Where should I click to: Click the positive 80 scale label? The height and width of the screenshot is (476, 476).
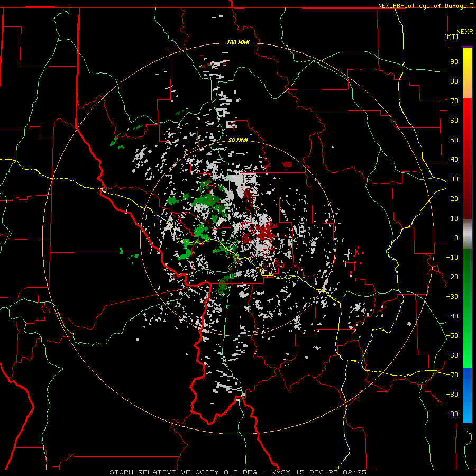point(454,81)
